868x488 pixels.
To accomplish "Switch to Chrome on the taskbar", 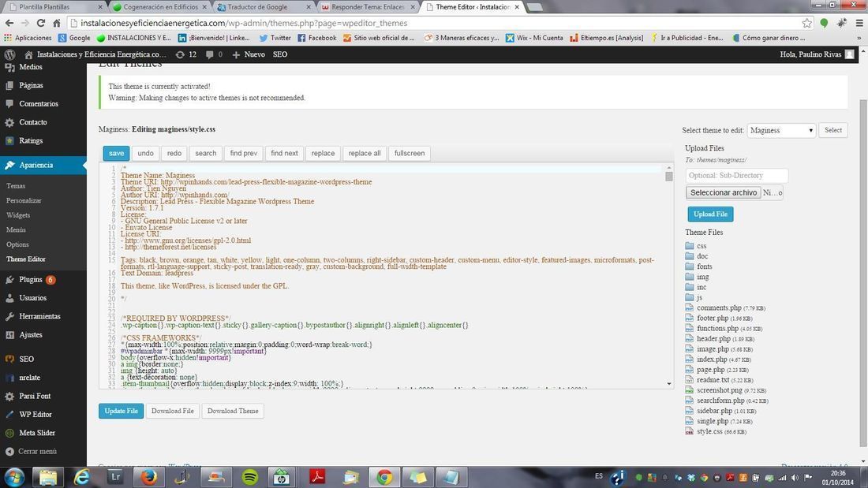I will tap(384, 477).
